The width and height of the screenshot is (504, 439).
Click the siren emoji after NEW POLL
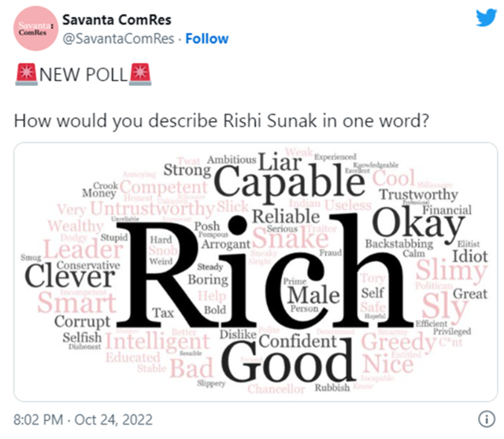[x=139, y=77]
